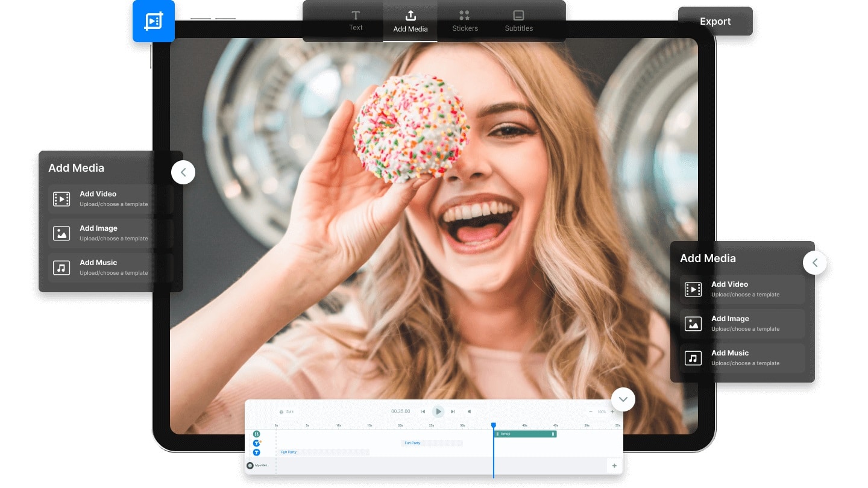Select the plain text track icon
868x488 pixels.
pos(256,452)
